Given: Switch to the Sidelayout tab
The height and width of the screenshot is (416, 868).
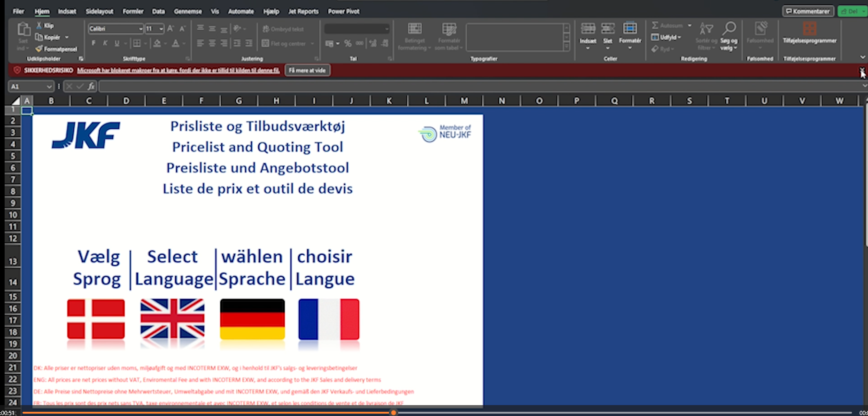Looking at the screenshot, I should (x=100, y=11).
